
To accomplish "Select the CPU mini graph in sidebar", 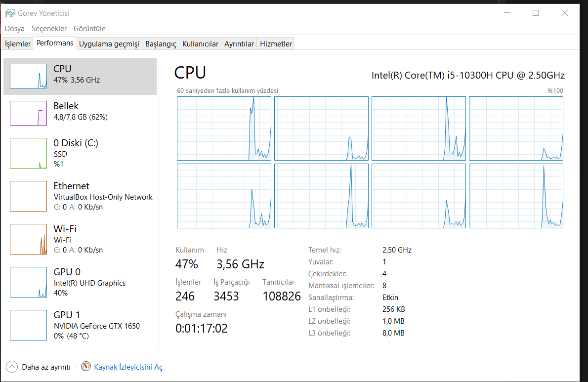I will point(29,76).
